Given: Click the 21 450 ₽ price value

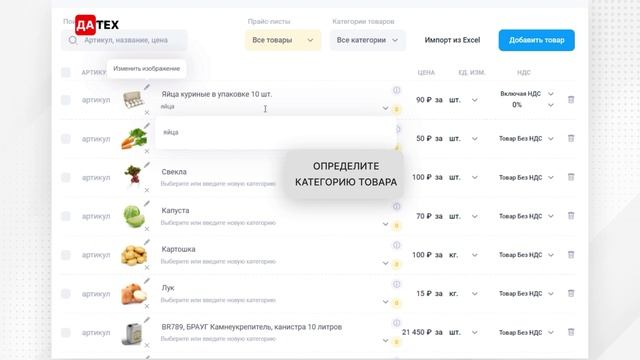Looking at the screenshot, I should (417, 332).
